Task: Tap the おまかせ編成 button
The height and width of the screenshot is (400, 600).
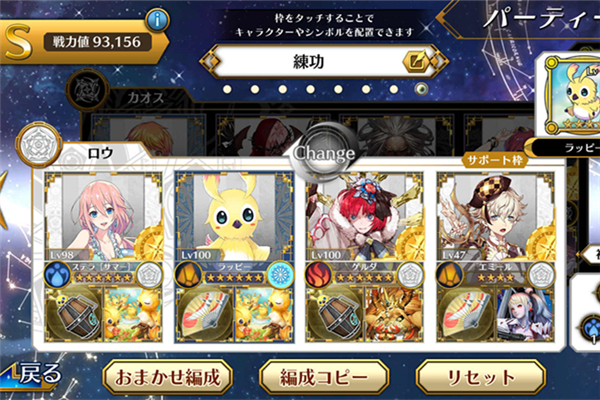Action: tap(168, 377)
